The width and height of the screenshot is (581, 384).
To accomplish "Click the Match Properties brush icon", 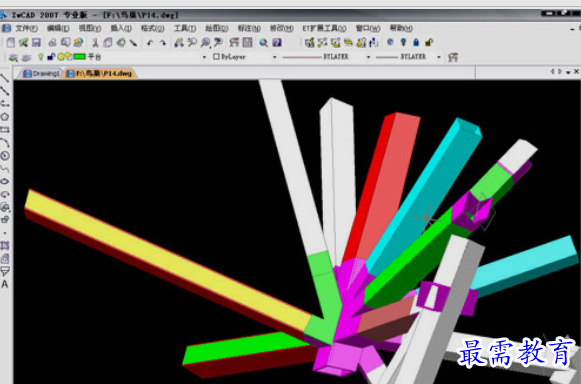I will 133,42.
